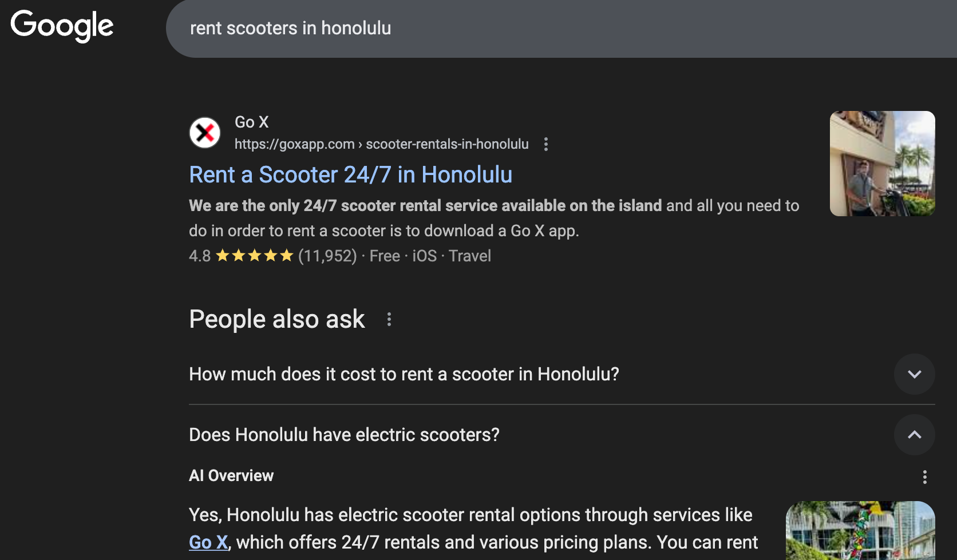Click 'How much does it cost' question text
The width and height of the screenshot is (957, 560).
pos(404,374)
